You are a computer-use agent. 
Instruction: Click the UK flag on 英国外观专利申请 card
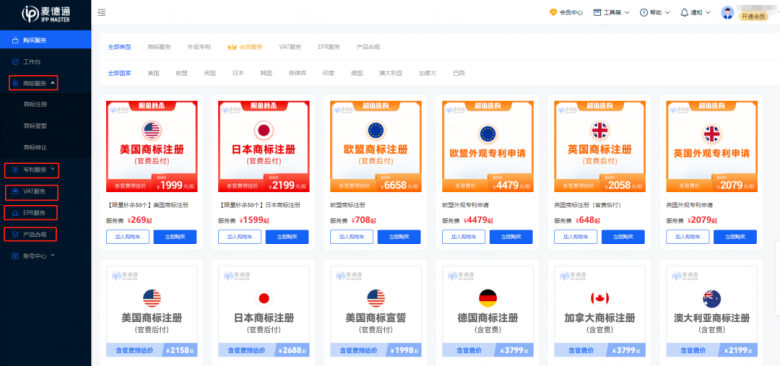[x=712, y=133]
